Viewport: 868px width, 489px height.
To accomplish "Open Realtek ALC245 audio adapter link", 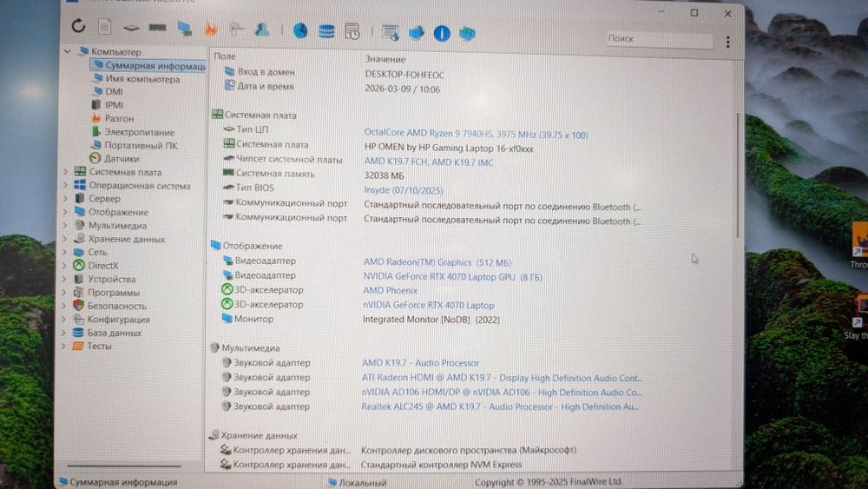I will (500, 406).
